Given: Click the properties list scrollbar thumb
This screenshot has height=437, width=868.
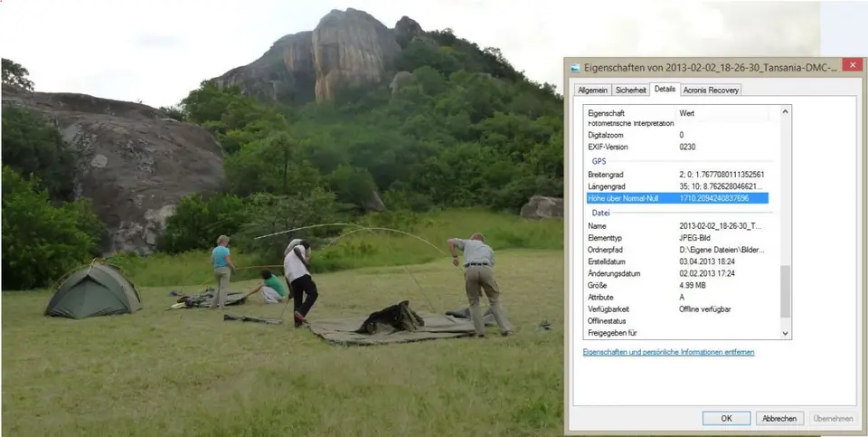Looking at the screenshot, I should click(785, 292).
